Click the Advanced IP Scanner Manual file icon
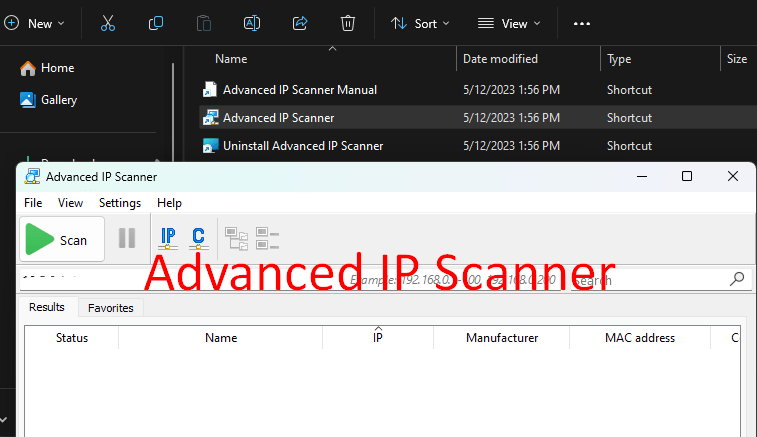The image size is (757, 437). tap(210, 90)
